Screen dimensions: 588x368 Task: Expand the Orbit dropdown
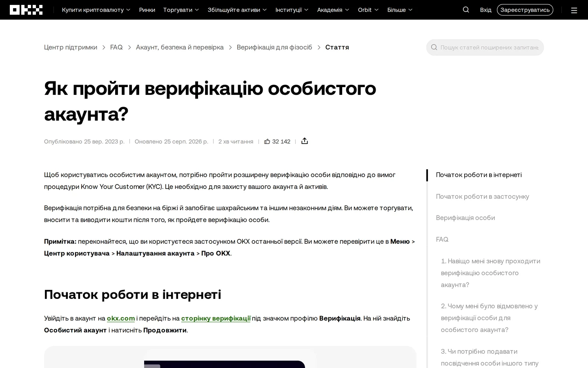coord(368,10)
